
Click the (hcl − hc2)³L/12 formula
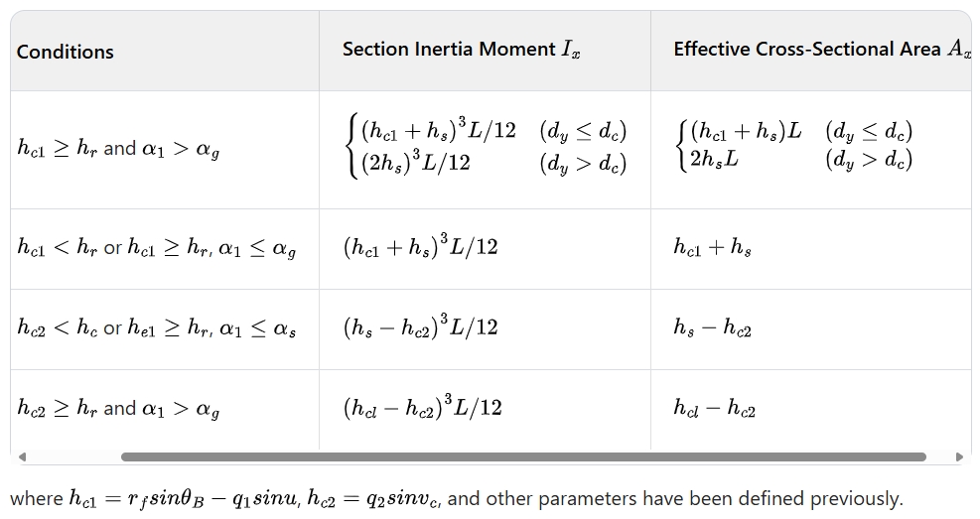[x=423, y=407]
